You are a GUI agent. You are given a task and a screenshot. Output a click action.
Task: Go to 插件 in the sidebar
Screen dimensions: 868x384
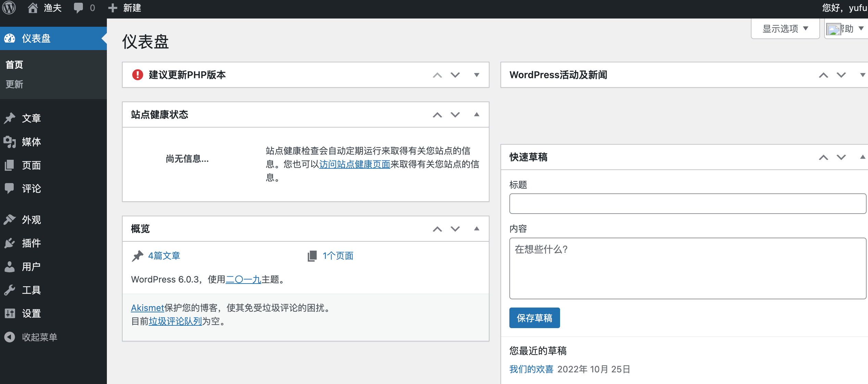pos(32,243)
